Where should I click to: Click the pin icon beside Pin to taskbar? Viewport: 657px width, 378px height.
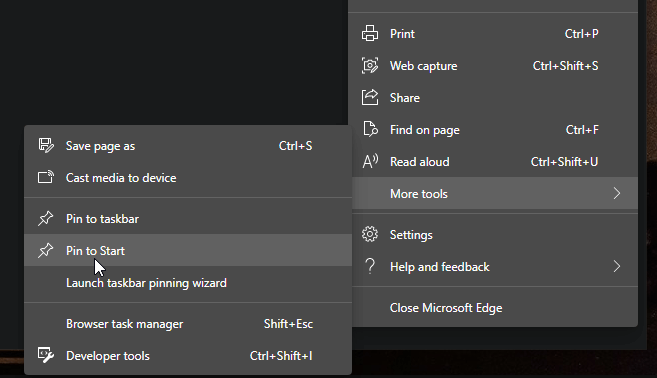tap(45, 219)
